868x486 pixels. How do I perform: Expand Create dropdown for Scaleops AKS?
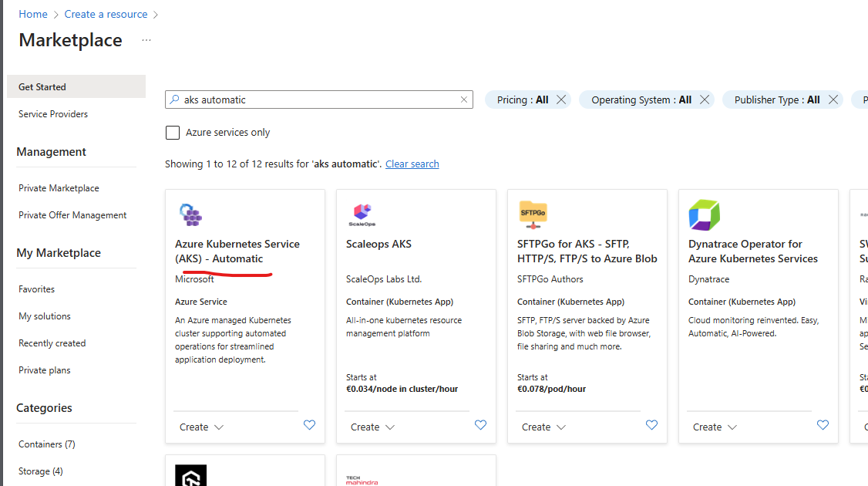372,427
